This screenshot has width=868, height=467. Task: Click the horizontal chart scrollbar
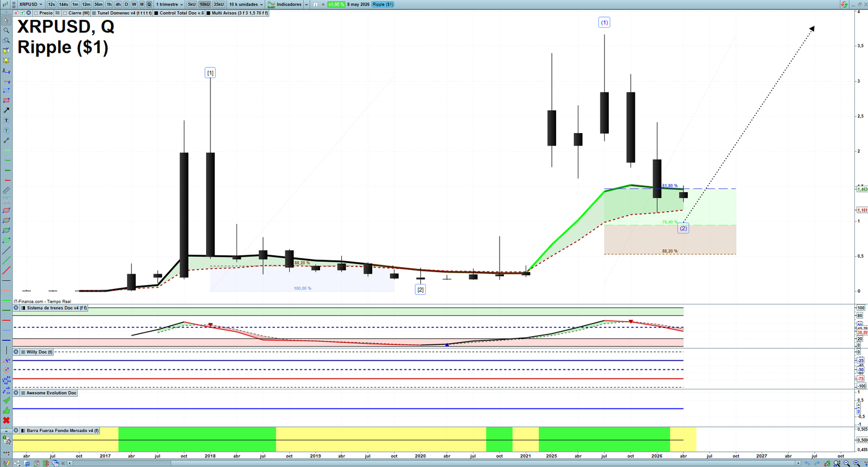point(483,463)
